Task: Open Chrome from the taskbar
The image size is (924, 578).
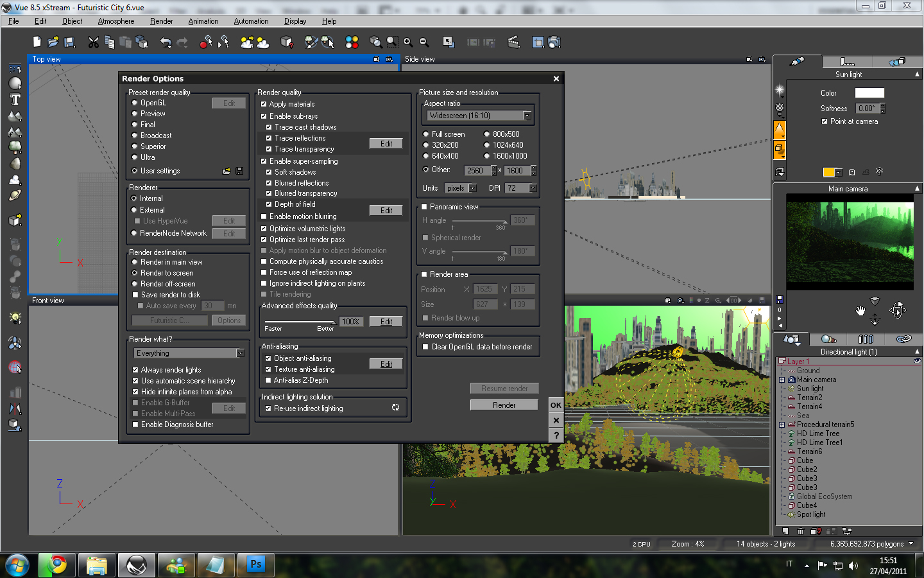Action: click(x=57, y=565)
